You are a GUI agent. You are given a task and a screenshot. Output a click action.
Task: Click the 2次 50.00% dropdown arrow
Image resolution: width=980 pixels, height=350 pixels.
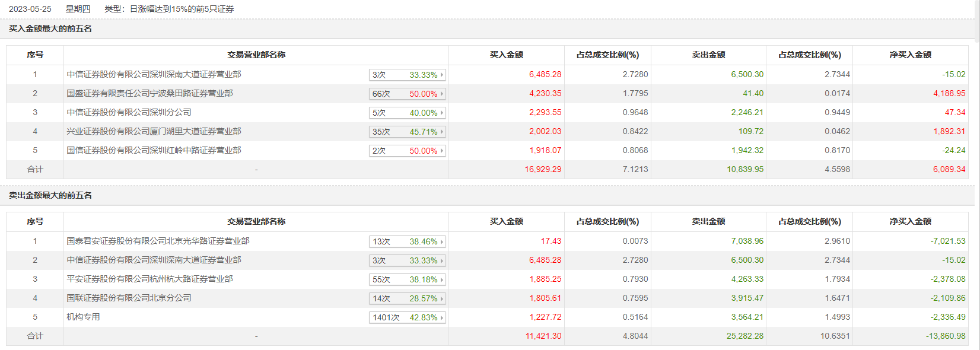tap(442, 151)
